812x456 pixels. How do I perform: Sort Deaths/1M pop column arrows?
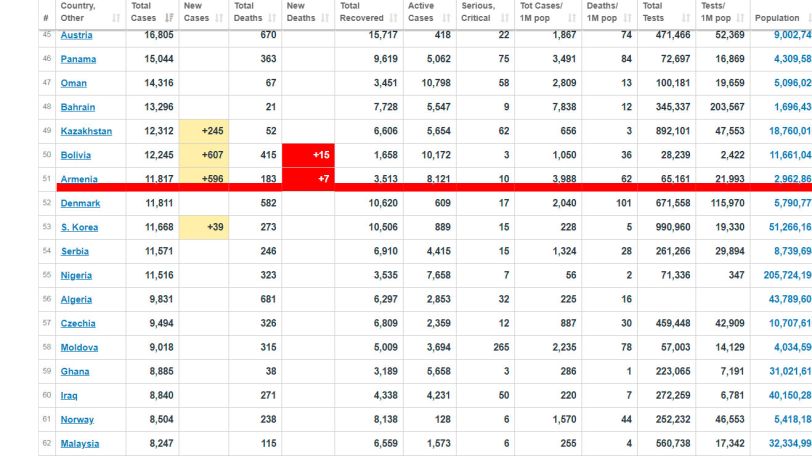pyautogui.click(x=628, y=18)
